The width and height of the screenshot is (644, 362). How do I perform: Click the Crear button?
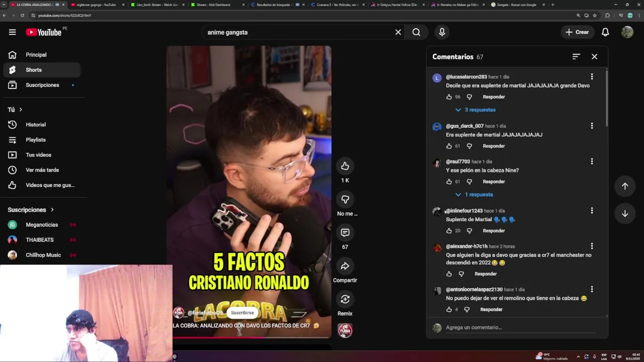[x=577, y=32]
